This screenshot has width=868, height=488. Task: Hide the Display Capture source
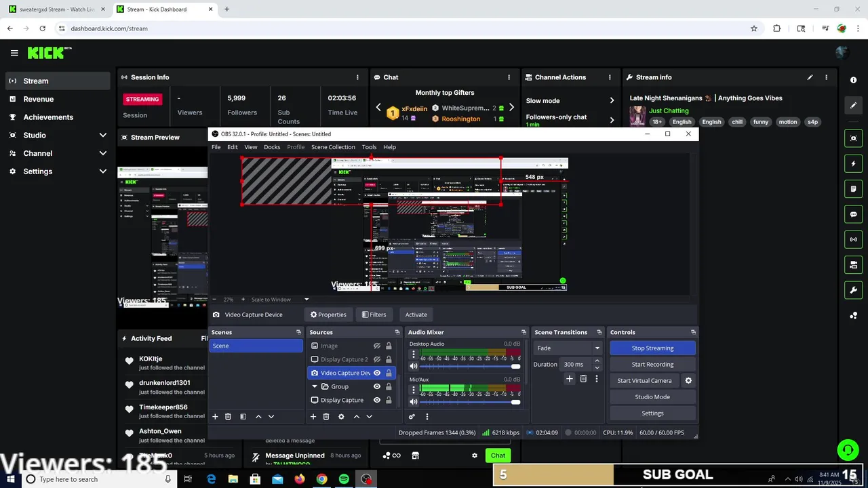pyautogui.click(x=377, y=400)
